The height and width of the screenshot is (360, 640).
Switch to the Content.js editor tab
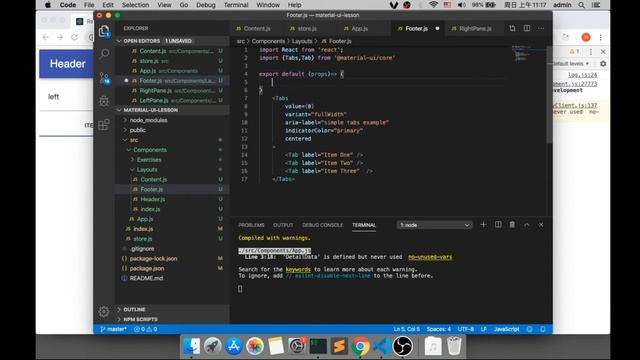click(257, 28)
